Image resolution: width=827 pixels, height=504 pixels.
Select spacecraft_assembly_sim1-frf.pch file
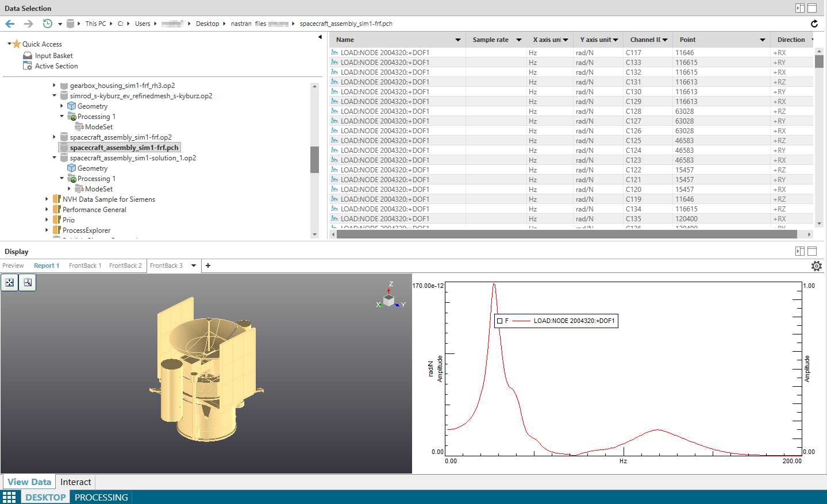(x=124, y=148)
